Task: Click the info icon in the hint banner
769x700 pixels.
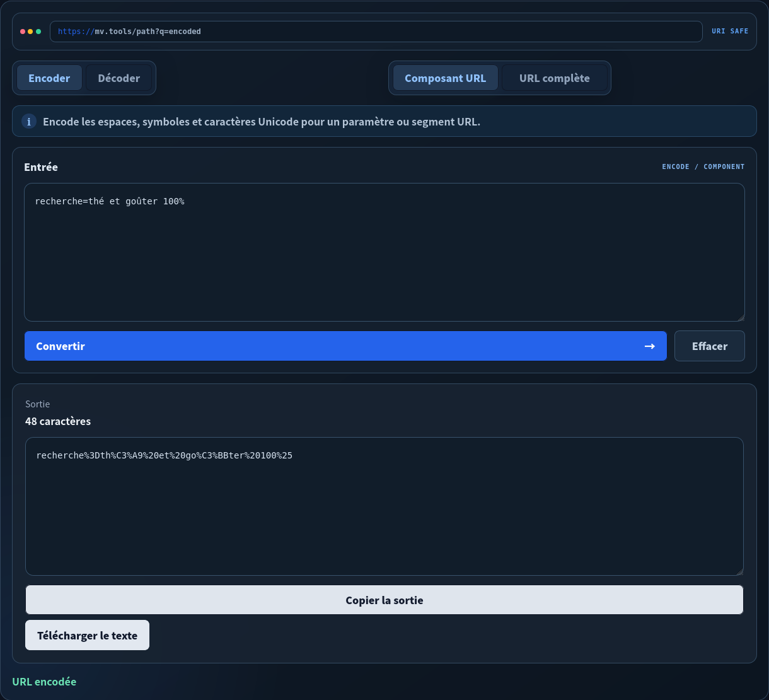Action: 29,121
